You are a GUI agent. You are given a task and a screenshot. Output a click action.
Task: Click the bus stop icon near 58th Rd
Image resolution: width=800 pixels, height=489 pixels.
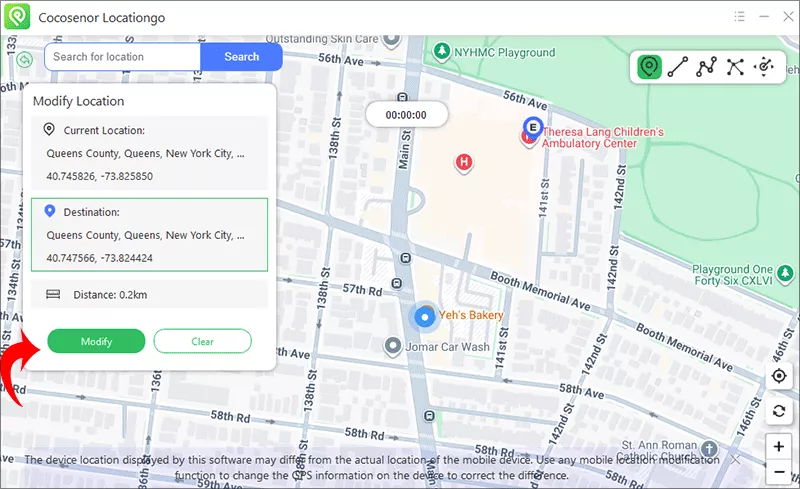point(430,415)
